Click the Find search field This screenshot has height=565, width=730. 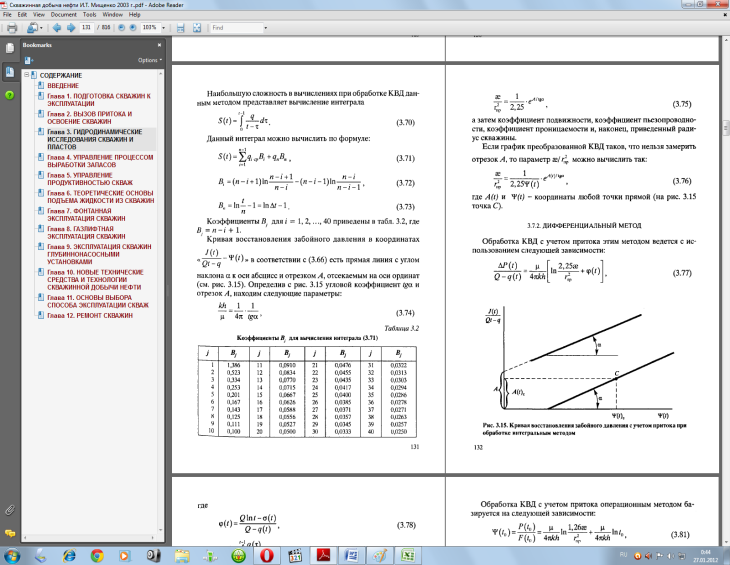[237, 28]
